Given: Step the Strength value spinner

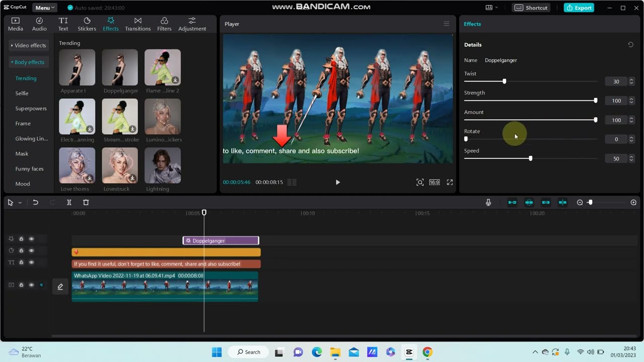Looking at the screenshot, I should [x=631, y=101].
